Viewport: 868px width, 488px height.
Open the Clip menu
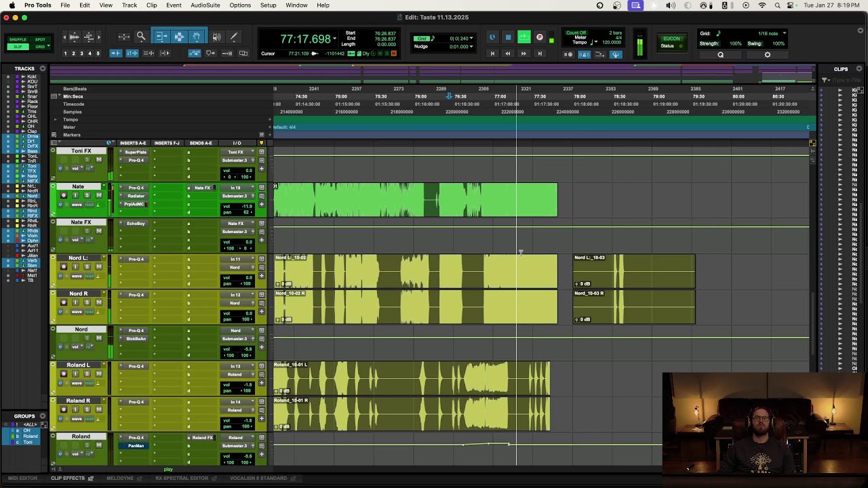pos(152,5)
